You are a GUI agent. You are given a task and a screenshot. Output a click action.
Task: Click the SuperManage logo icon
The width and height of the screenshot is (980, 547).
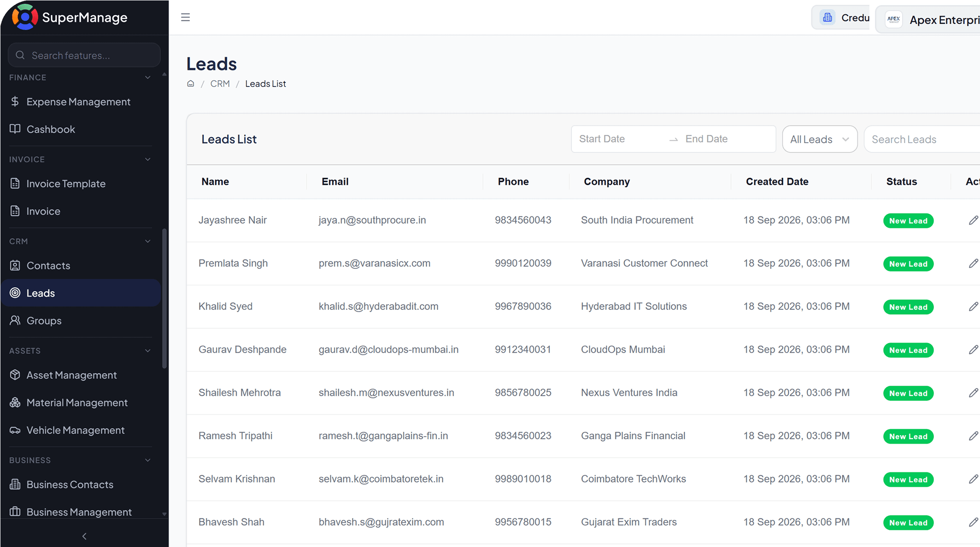coord(24,17)
